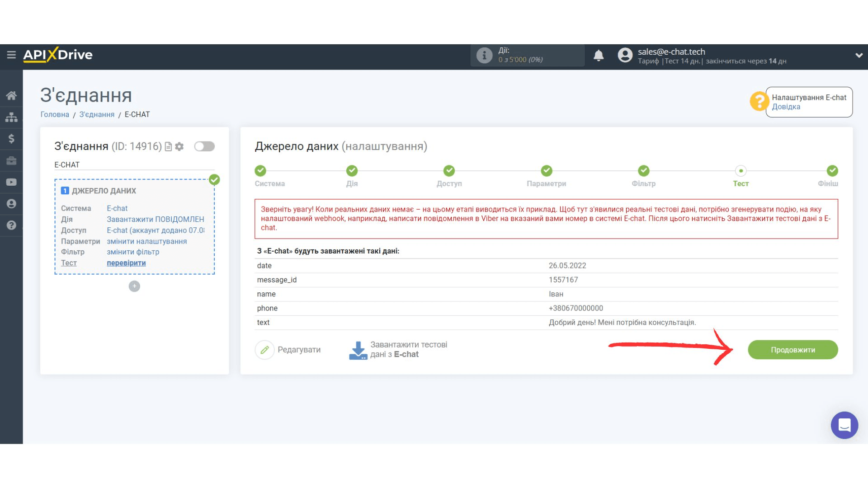Open connection settings gear icon
The width and height of the screenshot is (868, 488).
click(x=179, y=146)
